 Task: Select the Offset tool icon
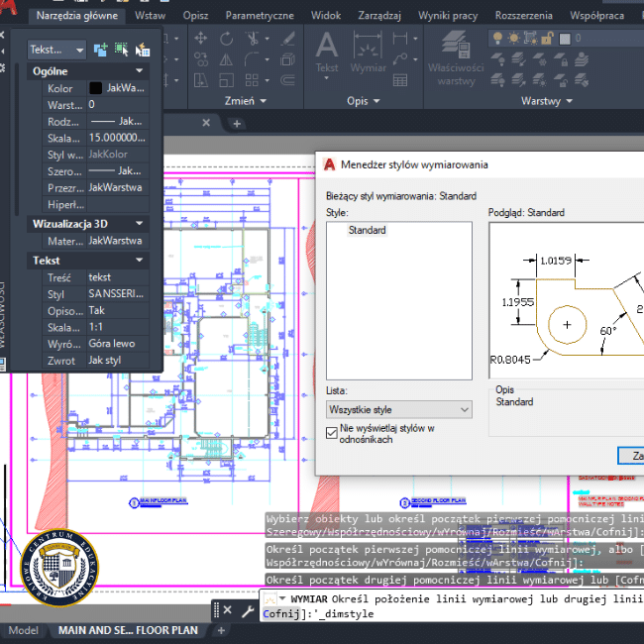(x=288, y=80)
